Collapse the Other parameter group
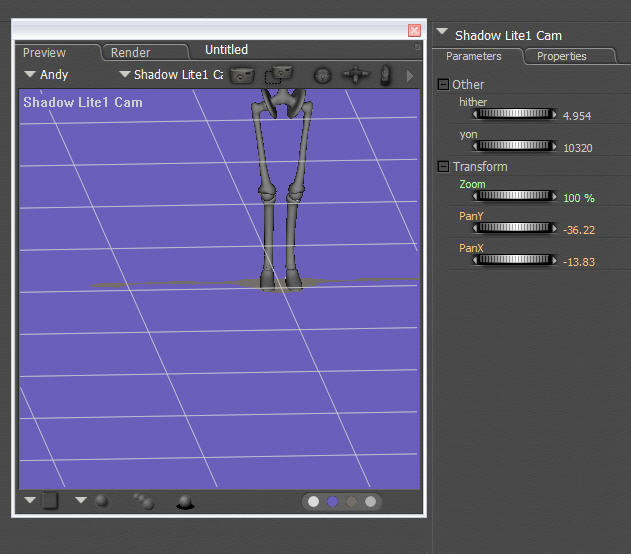Screen dimensions: 631x554 (444, 85)
